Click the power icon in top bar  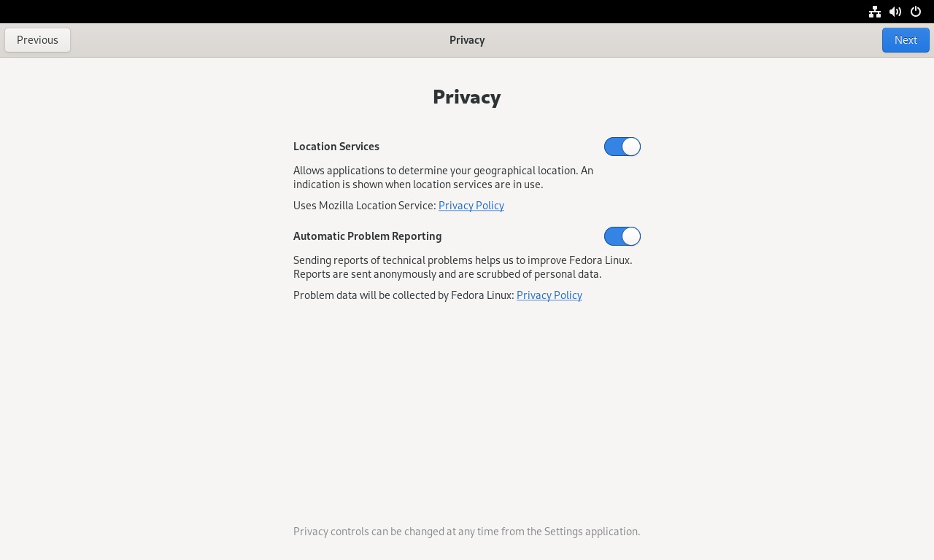916,12
